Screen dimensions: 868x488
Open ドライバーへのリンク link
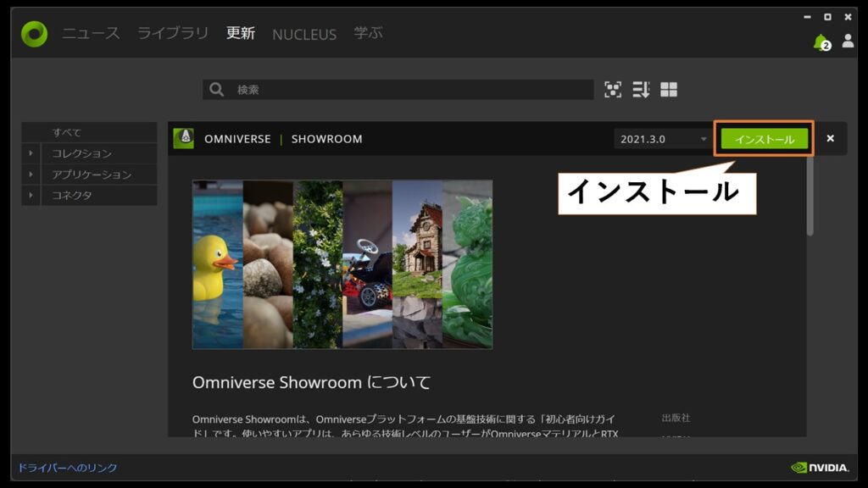pos(68,468)
